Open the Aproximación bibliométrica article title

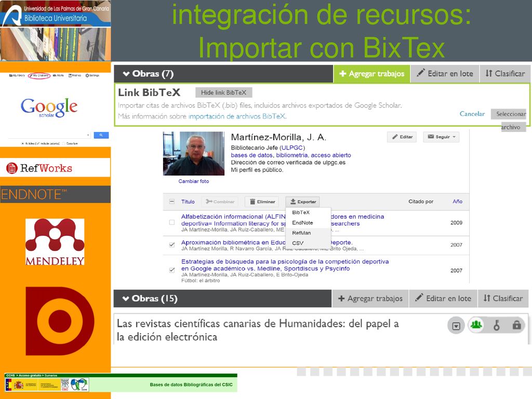tap(267, 242)
